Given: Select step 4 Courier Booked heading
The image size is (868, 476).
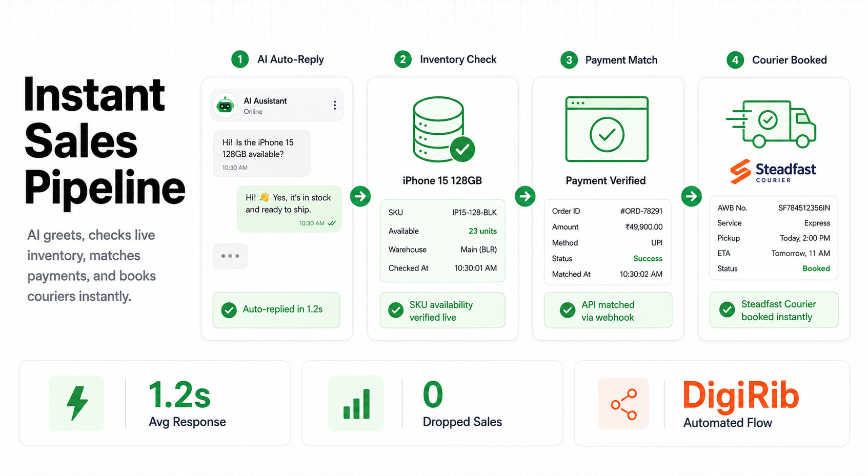Looking at the screenshot, I should 777,60.
